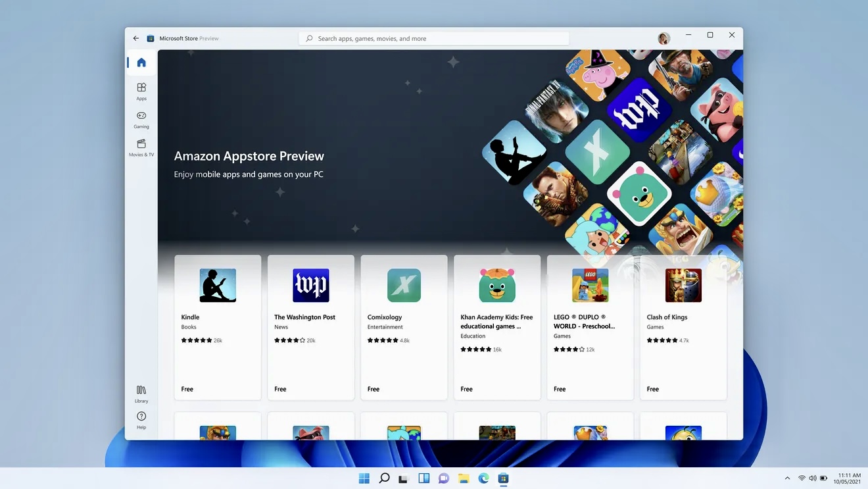Image resolution: width=868 pixels, height=489 pixels.
Task: Click the Final Fantasy XV banner tile
Action: tap(556, 110)
